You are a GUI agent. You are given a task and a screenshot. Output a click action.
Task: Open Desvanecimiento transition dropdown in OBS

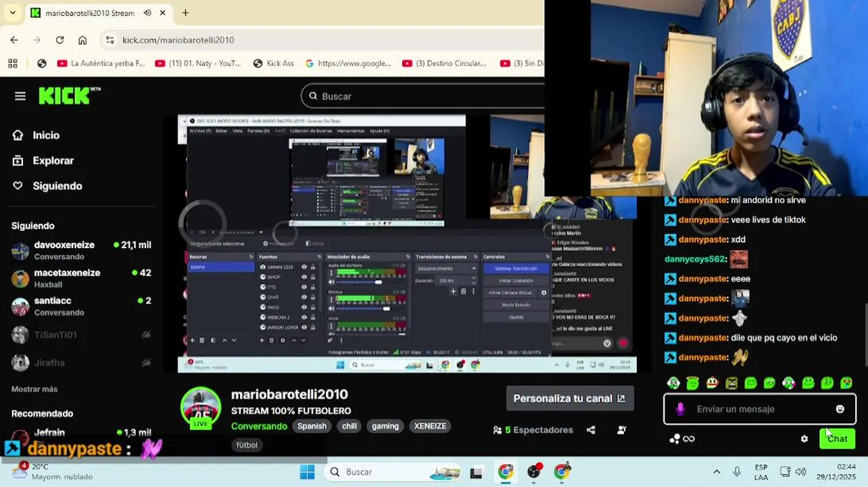pyautogui.click(x=445, y=269)
